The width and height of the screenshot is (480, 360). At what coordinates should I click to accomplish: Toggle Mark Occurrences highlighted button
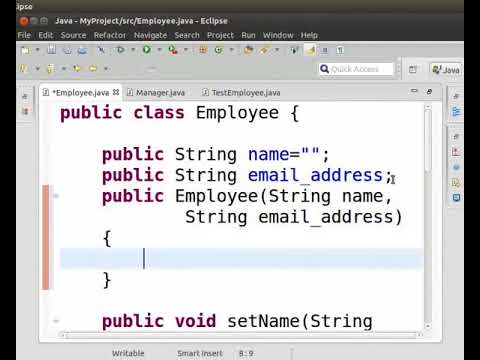pyautogui.click(x=310, y=50)
